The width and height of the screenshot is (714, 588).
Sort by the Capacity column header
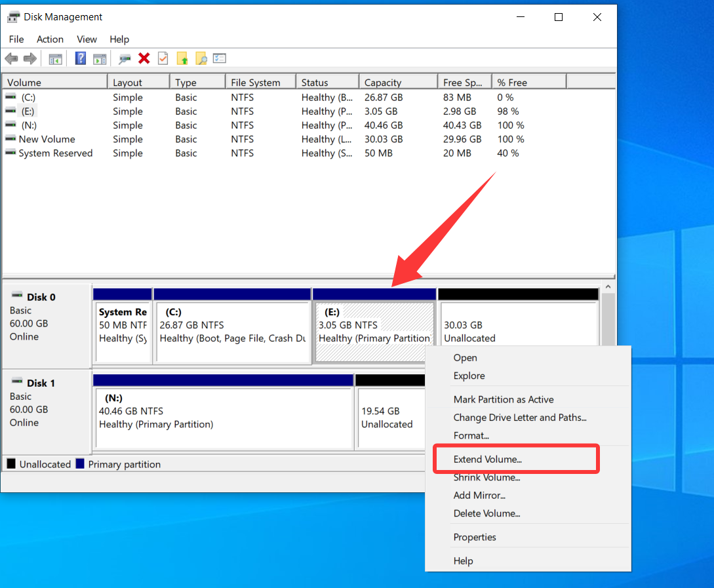399,83
